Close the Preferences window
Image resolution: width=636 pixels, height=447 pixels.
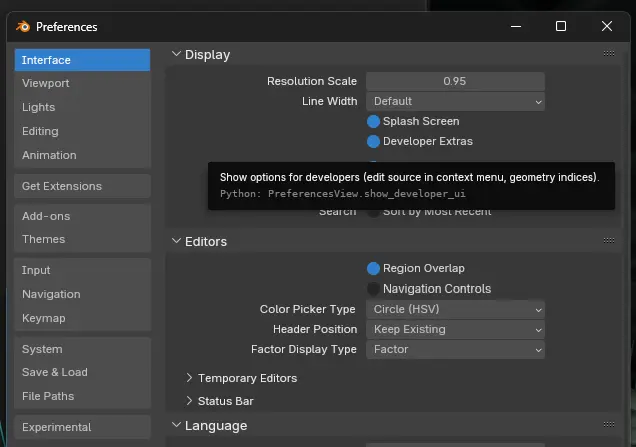(x=607, y=26)
